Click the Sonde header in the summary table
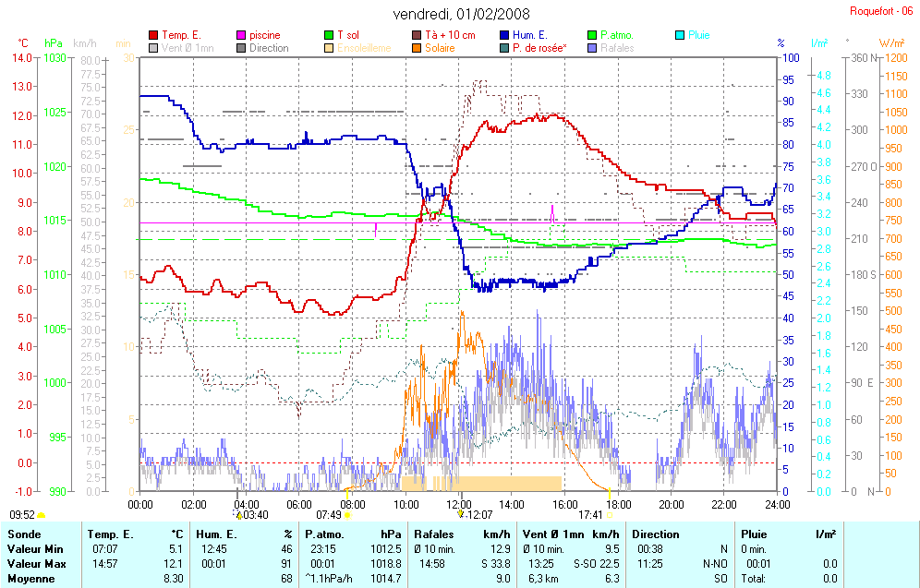920x588 pixels. click(x=24, y=534)
